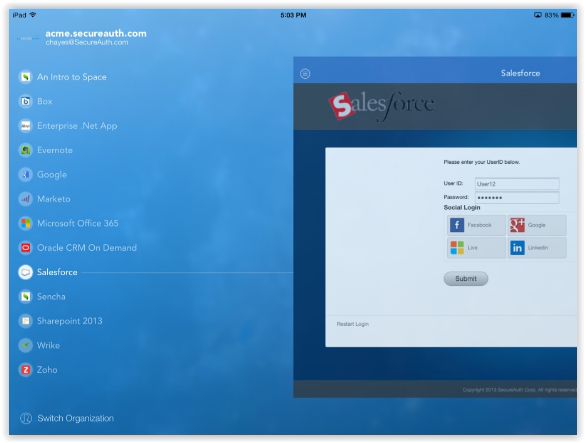Select the Salesforce cloud icon in sidebar

pyautogui.click(x=25, y=272)
